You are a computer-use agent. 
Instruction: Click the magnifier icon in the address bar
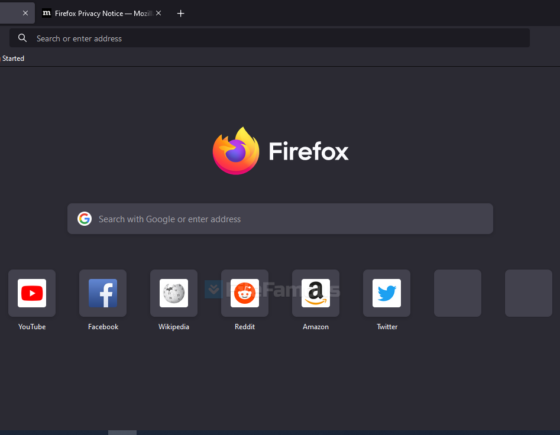coord(22,38)
